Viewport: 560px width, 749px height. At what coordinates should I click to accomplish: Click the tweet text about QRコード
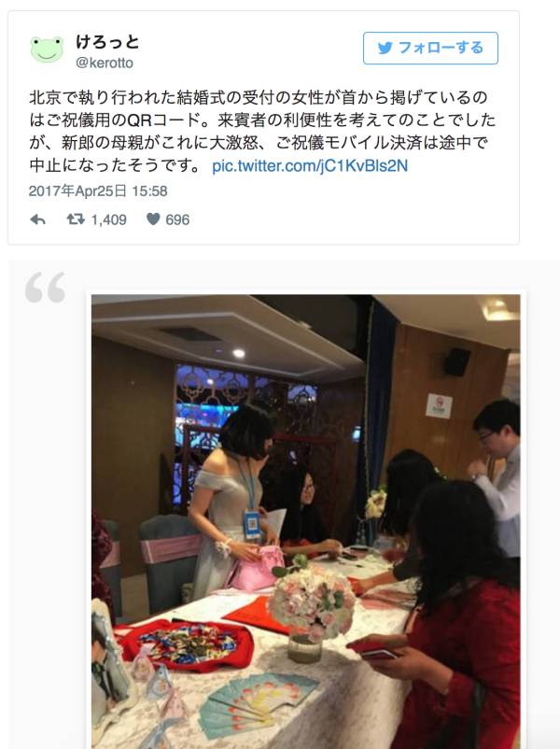[262, 132]
